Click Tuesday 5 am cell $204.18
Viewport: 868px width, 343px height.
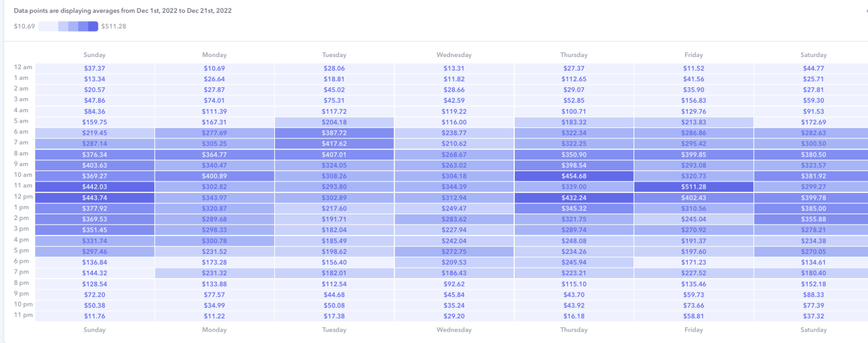tap(334, 123)
